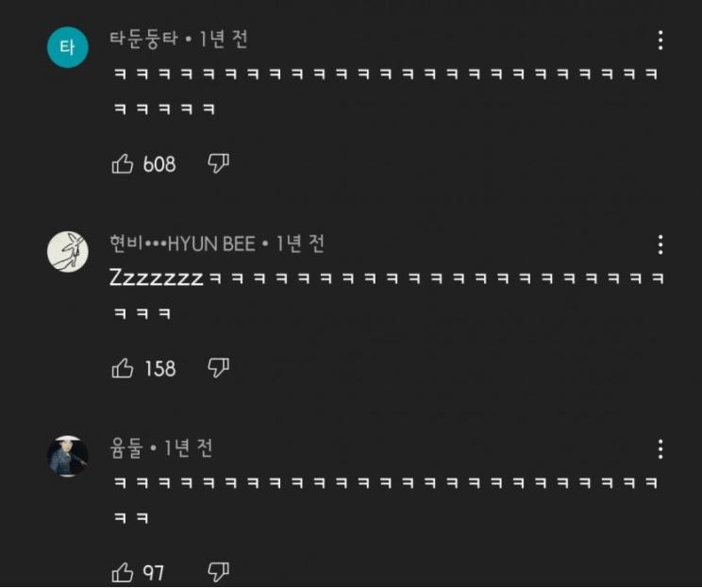Like the comment by 타둔둥타
Viewport: 702px width, 588px height.
click(123, 163)
